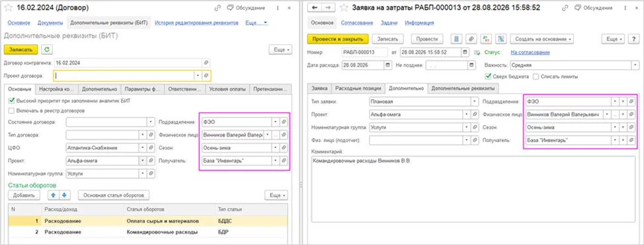Check the Списать лимиты checkbox
This screenshot has height=245, width=644.
(536, 77)
